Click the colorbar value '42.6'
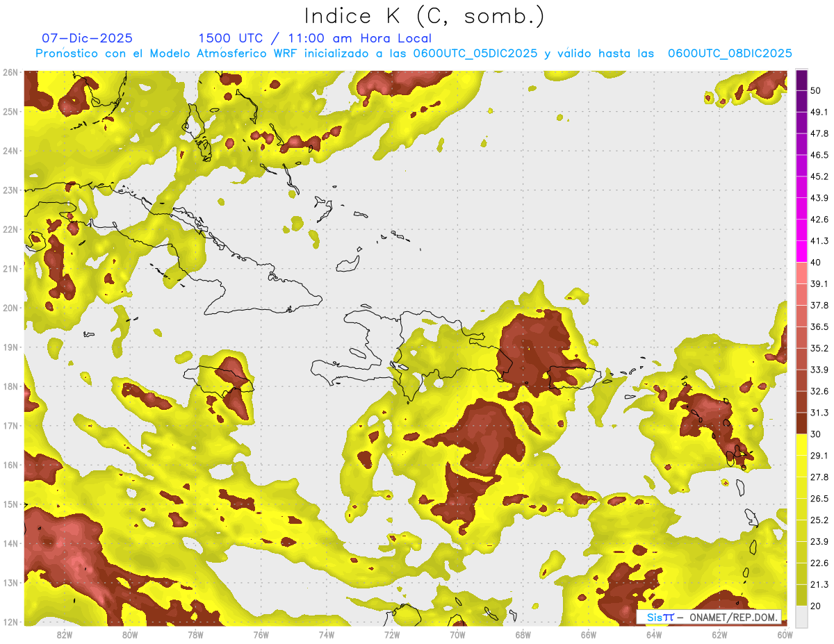834x644 pixels. 819,220
